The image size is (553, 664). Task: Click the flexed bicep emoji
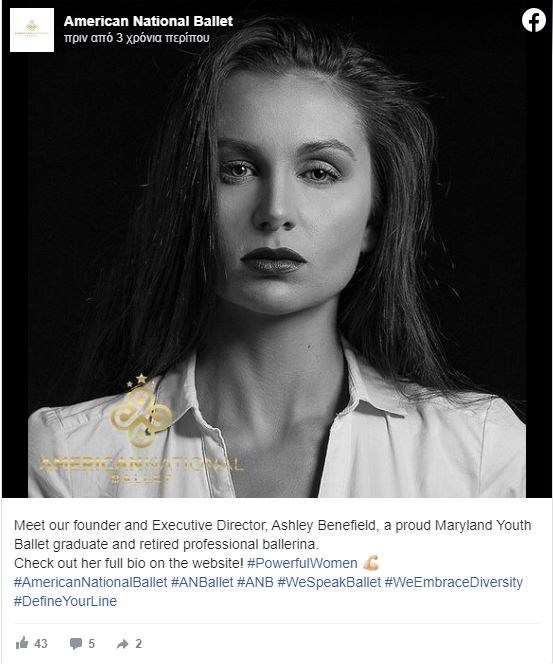point(371,563)
